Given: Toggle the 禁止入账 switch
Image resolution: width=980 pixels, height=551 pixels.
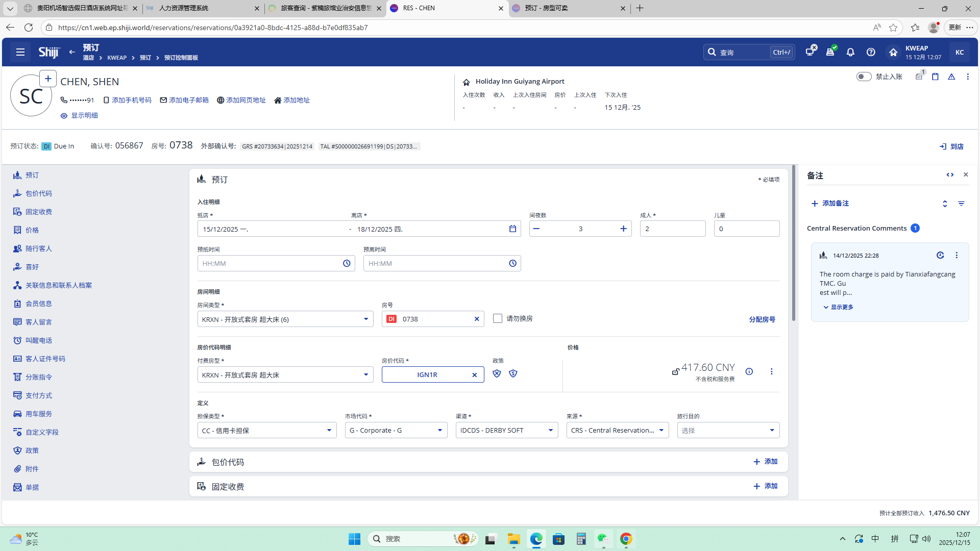Looking at the screenshot, I should 864,77.
